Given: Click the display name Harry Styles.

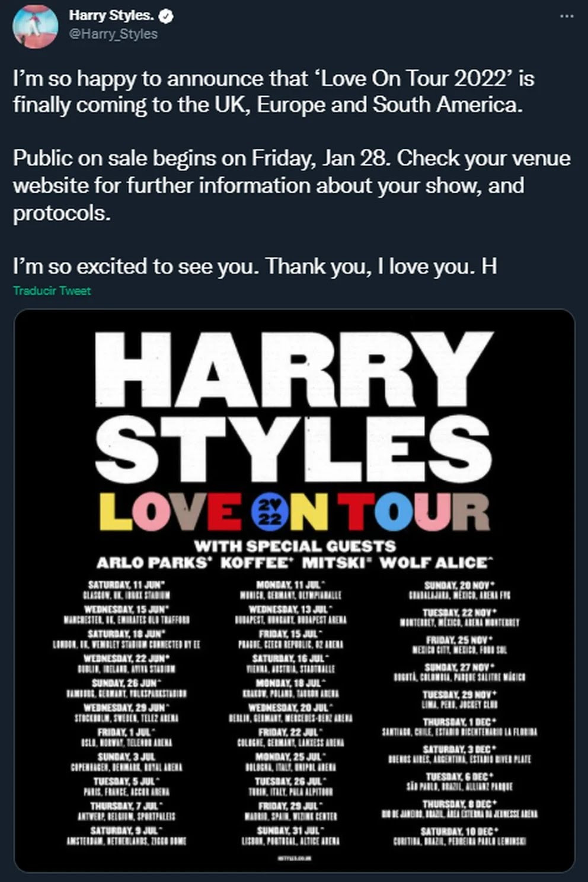Looking at the screenshot, I should point(111,16).
